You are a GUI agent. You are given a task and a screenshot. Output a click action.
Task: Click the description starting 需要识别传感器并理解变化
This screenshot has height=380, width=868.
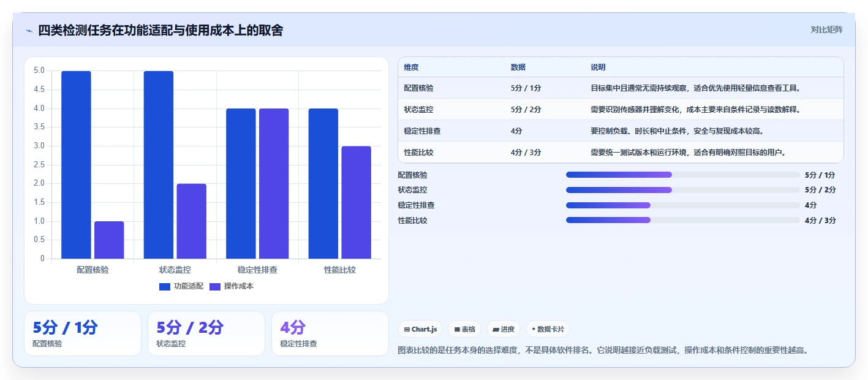(x=696, y=110)
